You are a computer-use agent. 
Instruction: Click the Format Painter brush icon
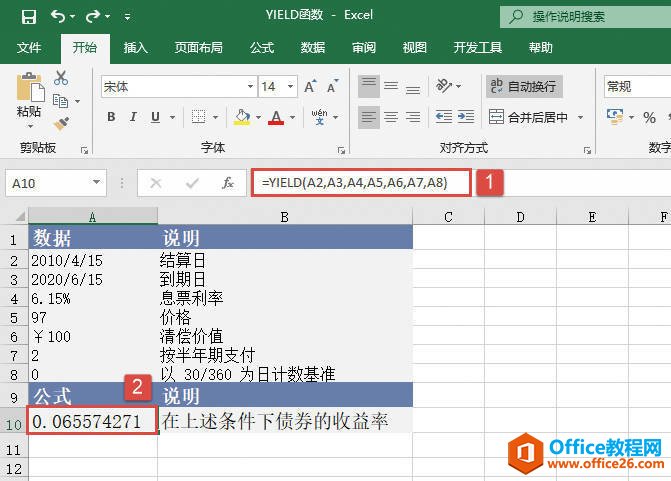pyautogui.click(x=61, y=124)
